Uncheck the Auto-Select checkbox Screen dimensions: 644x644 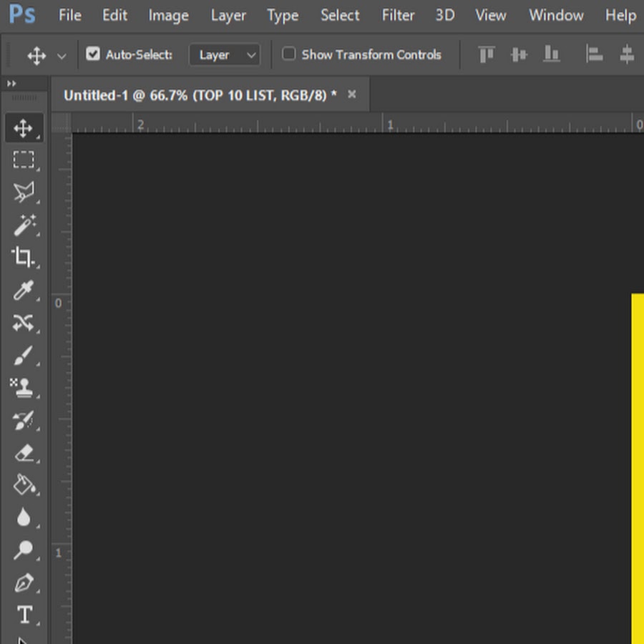(x=93, y=54)
